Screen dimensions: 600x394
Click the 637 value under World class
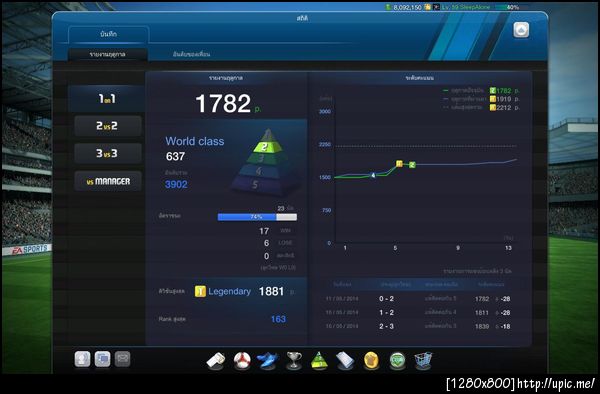175,156
